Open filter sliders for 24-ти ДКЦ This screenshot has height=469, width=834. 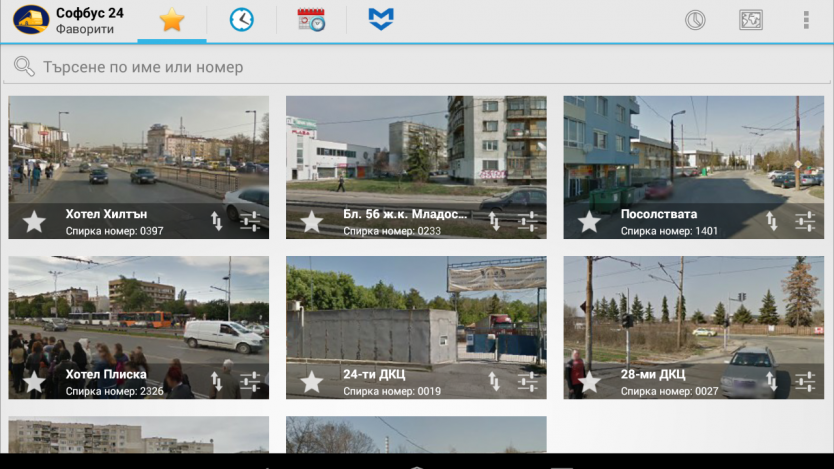(528, 381)
